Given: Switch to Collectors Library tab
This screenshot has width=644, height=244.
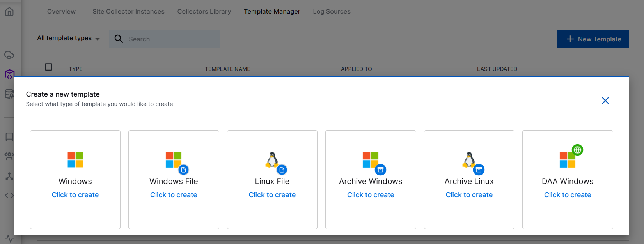Looking at the screenshot, I should [x=204, y=12].
